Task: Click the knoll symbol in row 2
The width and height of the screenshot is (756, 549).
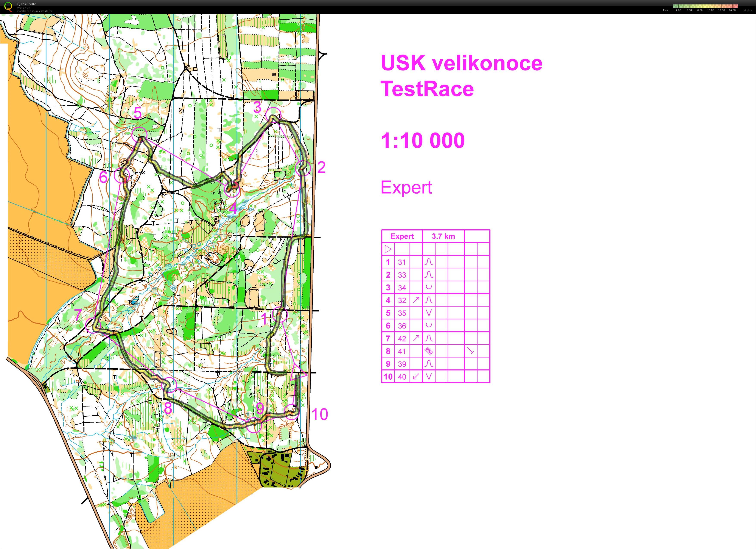Action: click(429, 275)
